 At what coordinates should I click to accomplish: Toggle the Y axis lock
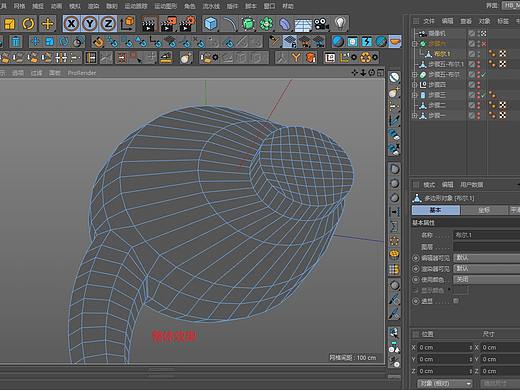(90, 24)
